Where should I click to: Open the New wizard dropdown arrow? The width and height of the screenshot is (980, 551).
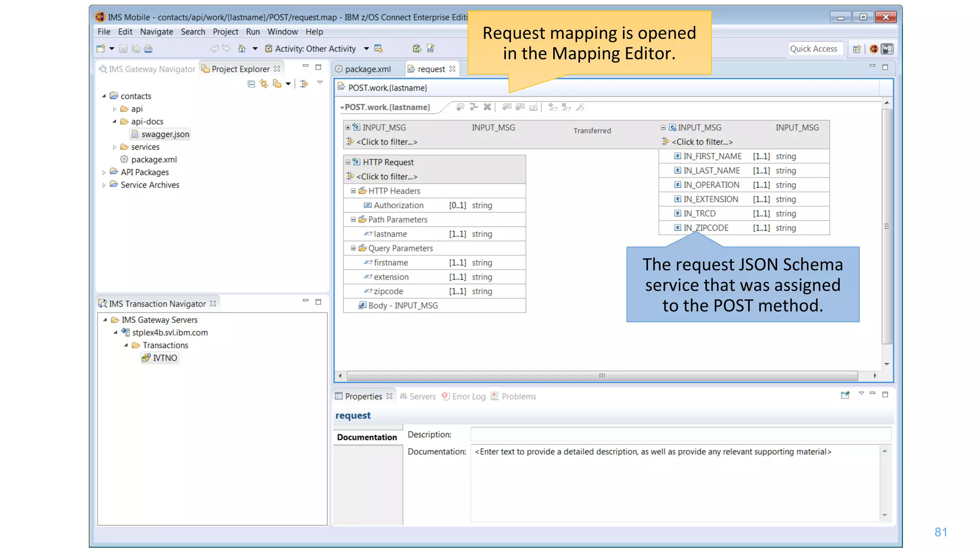click(x=111, y=48)
